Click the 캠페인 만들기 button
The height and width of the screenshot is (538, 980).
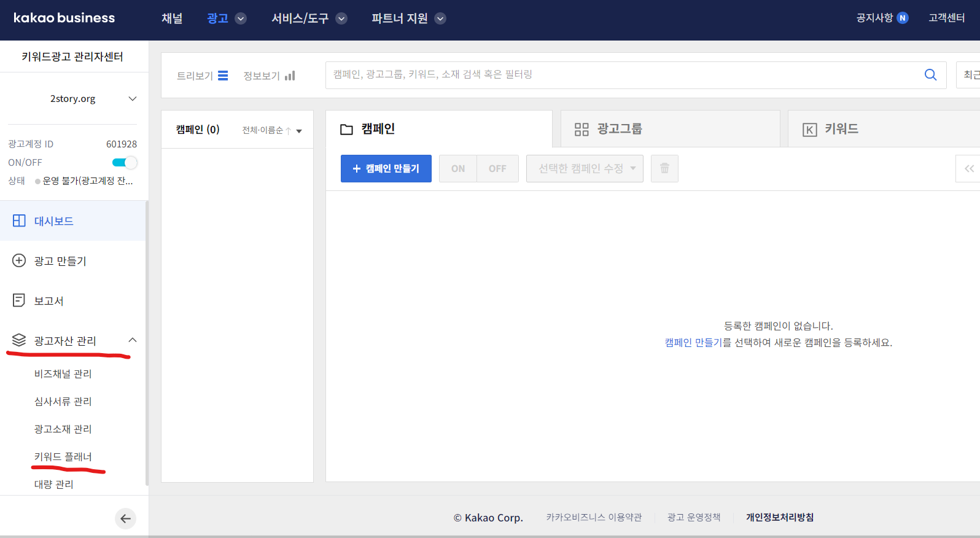386,168
